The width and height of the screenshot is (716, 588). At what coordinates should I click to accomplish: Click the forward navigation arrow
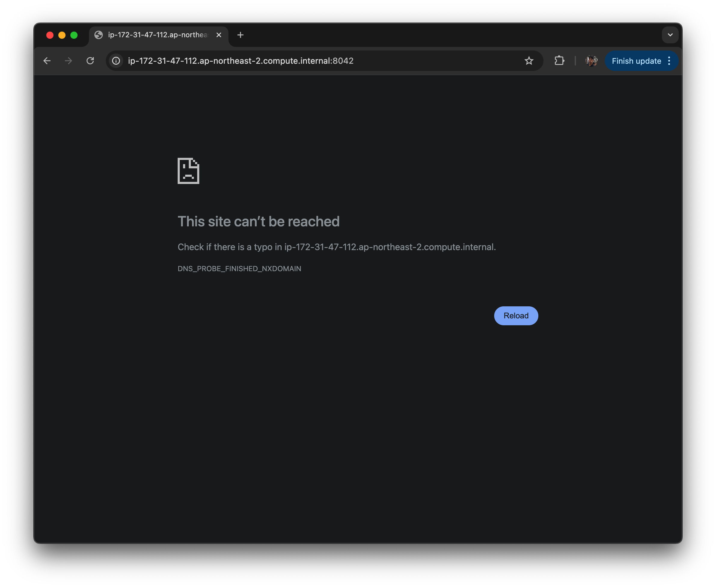pos(69,61)
